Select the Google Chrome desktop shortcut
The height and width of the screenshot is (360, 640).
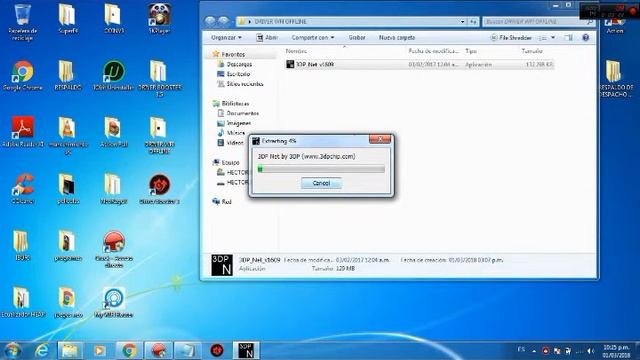[22, 76]
